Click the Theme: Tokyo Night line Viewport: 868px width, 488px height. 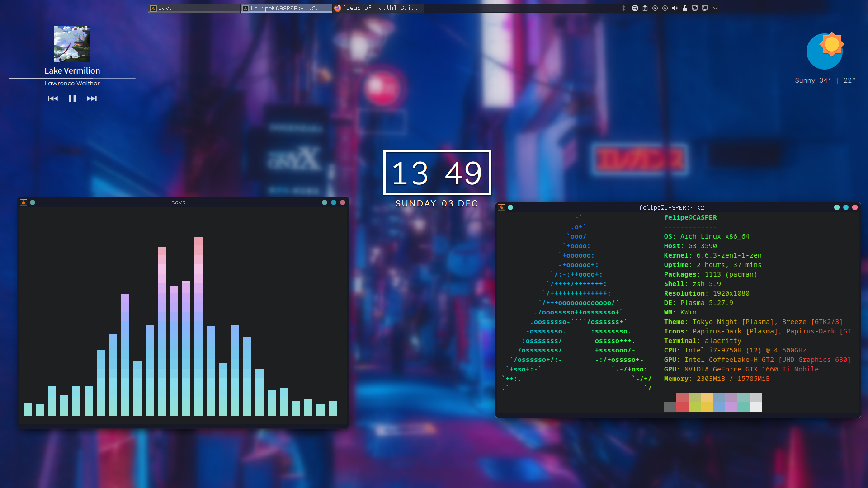pyautogui.click(x=754, y=322)
